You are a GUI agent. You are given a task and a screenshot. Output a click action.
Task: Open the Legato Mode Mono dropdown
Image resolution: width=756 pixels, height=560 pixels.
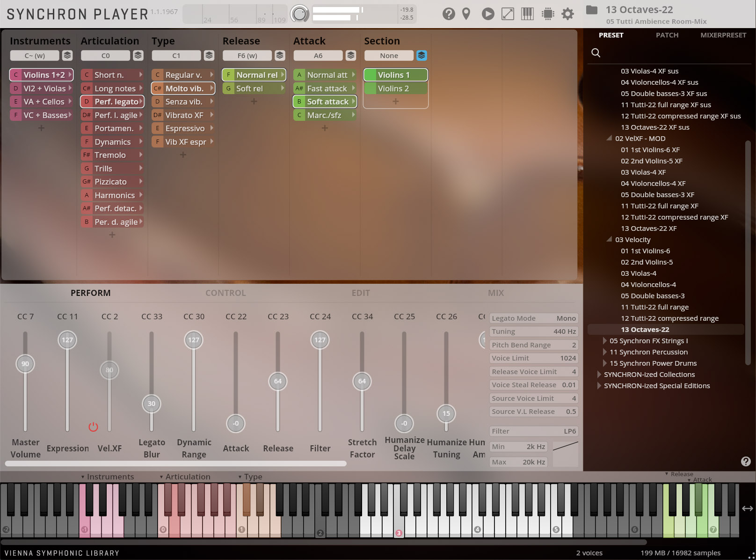tap(534, 318)
